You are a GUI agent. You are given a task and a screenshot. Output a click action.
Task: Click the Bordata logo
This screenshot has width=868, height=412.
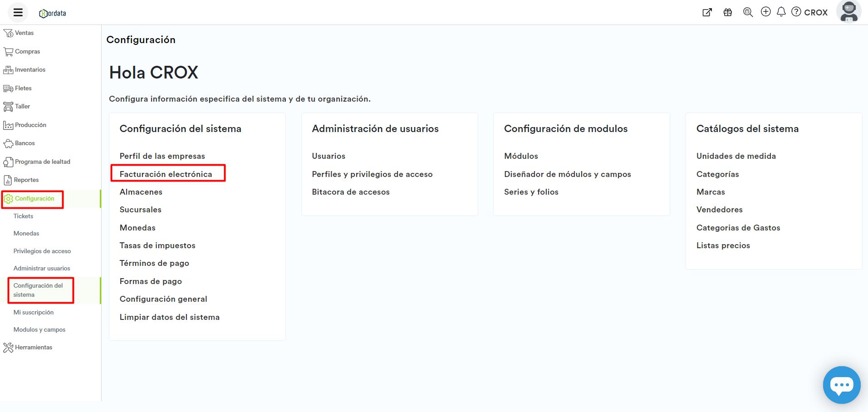tap(52, 12)
